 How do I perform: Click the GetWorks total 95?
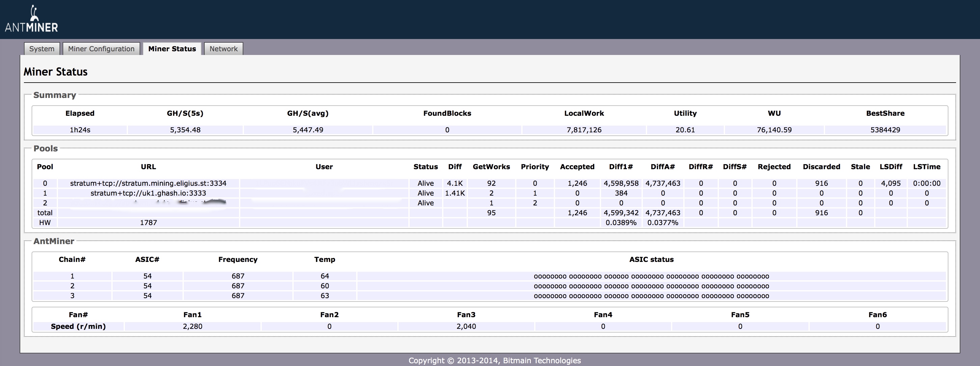click(491, 213)
